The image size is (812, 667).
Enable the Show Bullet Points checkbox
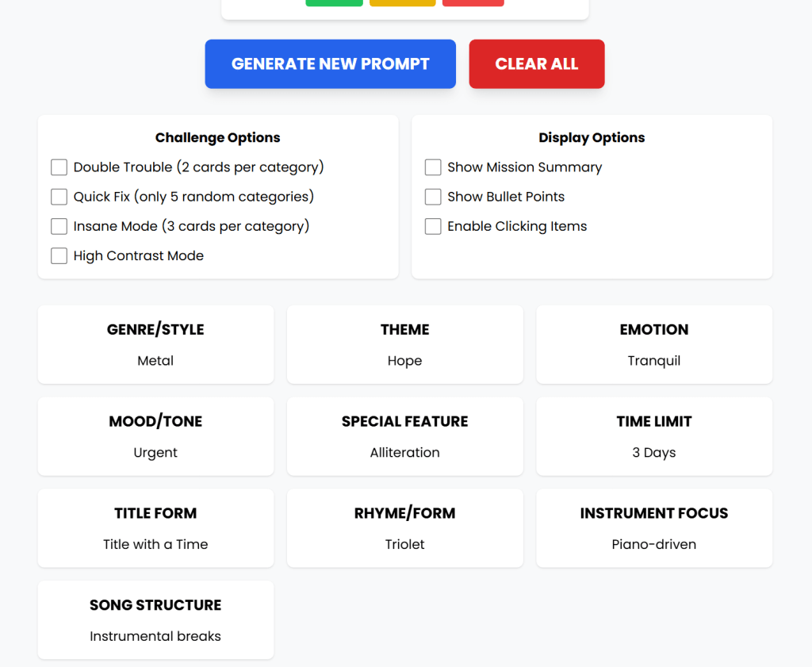pyautogui.click(x=433, y=197)
